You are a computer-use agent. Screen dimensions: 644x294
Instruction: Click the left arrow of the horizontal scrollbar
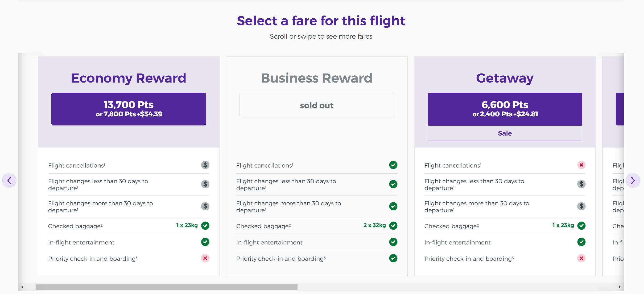22,287
